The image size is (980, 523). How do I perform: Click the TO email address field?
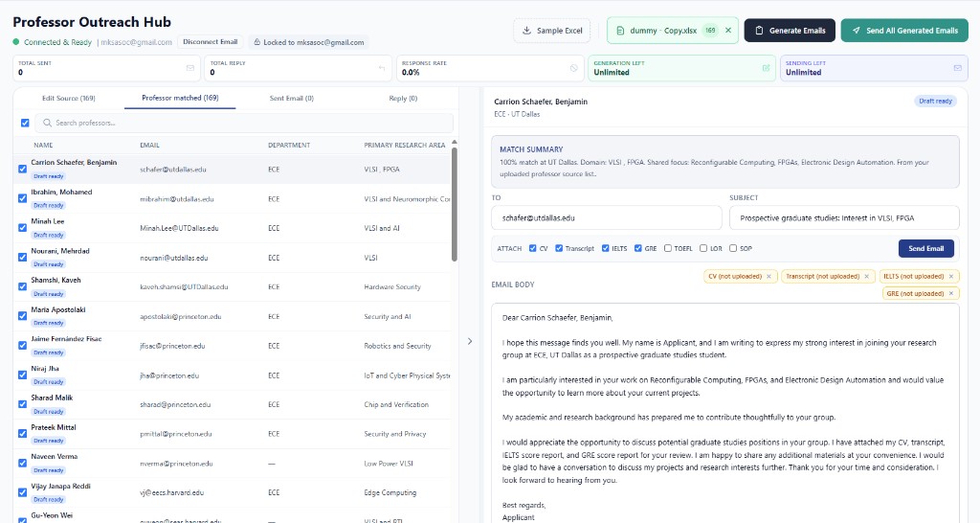[606, 217]
